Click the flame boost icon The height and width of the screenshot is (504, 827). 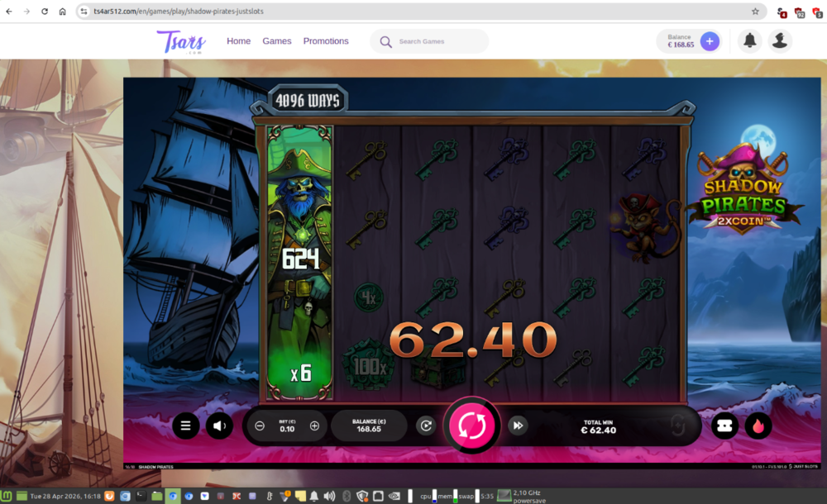[x=758, y=426]
